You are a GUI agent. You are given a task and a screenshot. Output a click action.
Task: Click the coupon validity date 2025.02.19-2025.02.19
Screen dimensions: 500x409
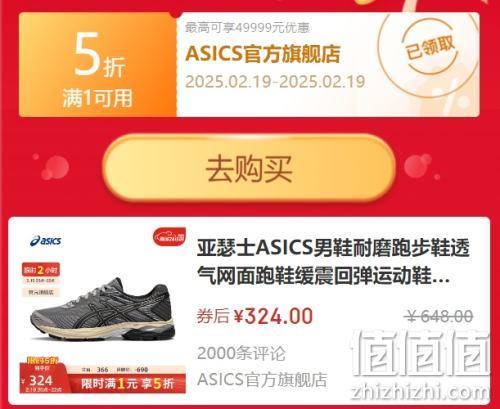click(x=275, y=82)
